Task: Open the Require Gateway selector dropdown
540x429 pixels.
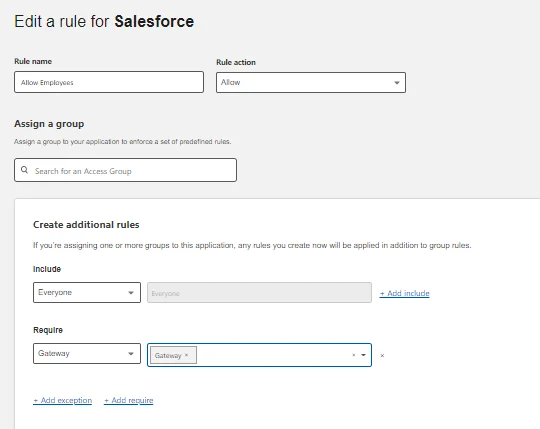Action: [87, 354]
